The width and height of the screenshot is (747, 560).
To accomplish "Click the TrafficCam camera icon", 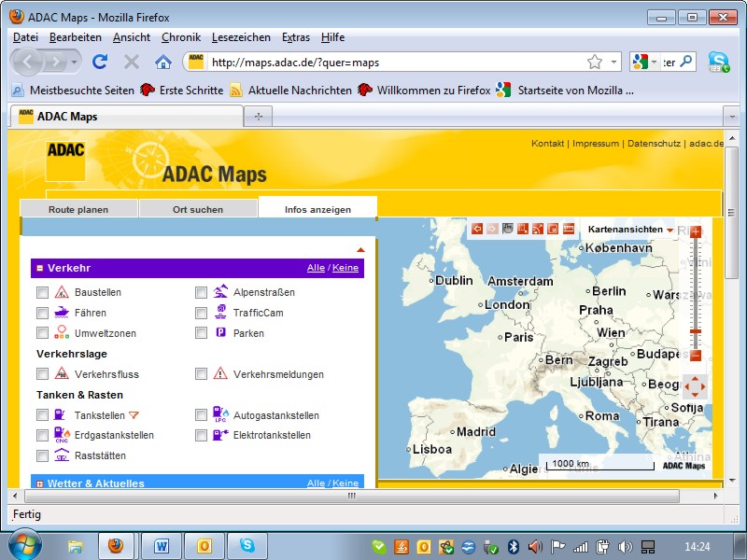I will pyautogui.click(x=220, y=312).
